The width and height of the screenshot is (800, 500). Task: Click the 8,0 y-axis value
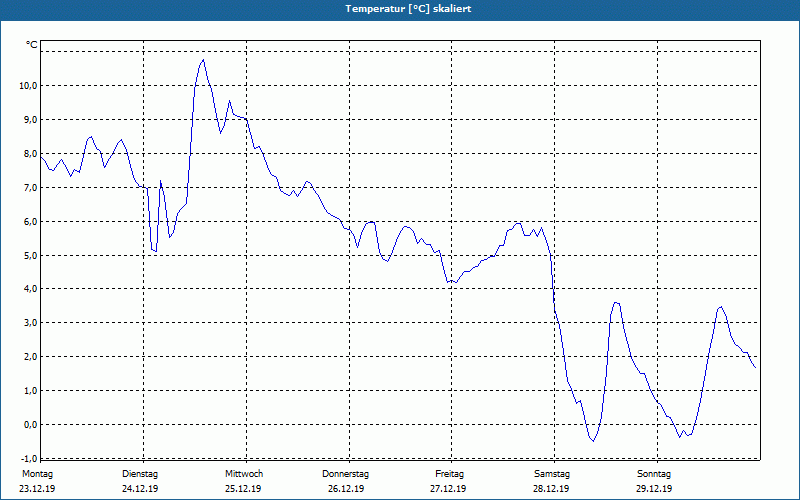tap(30, 154)
